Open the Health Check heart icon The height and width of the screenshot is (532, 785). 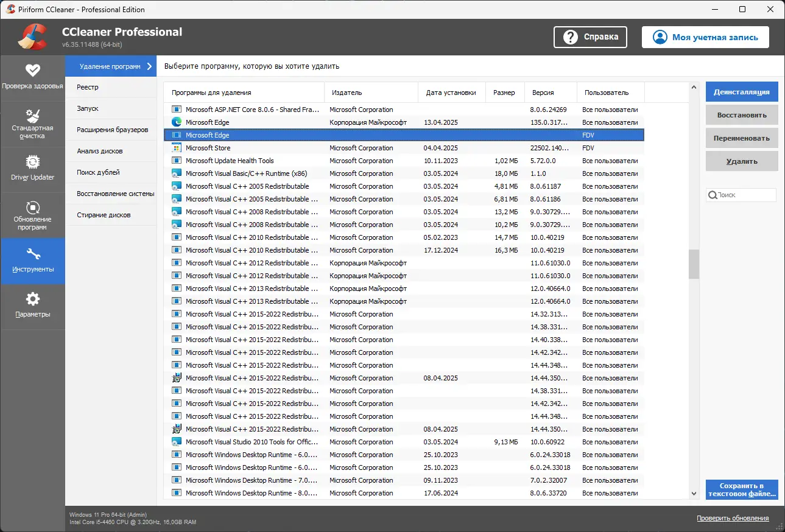coord(32,70)
